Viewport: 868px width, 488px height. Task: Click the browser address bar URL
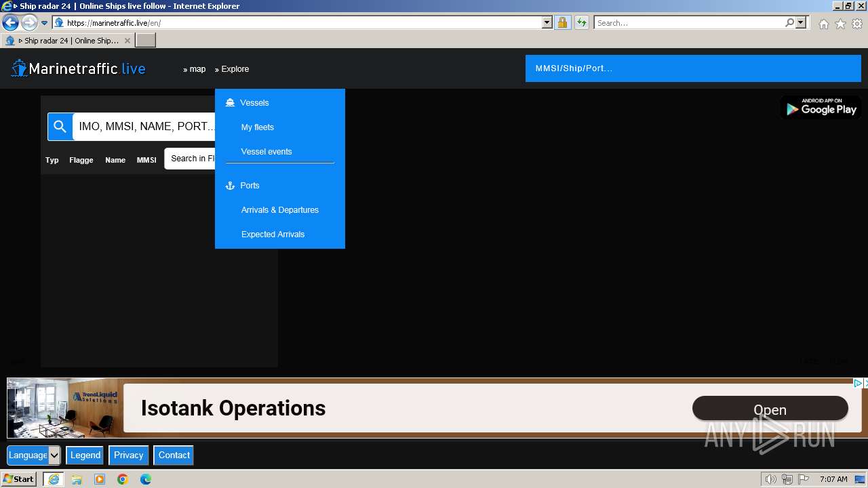[x=298, y=22]
